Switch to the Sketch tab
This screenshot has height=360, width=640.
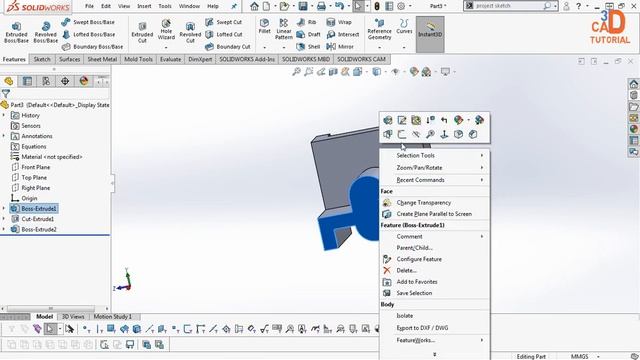point(42,59)
